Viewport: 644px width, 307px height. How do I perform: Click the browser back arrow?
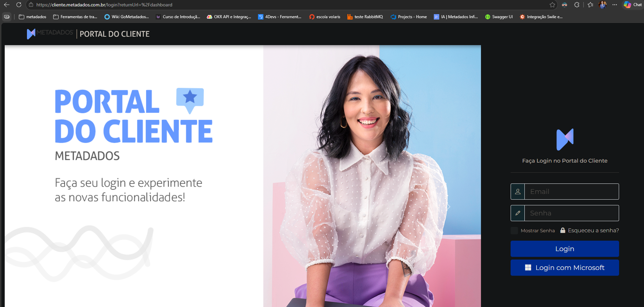[x=7, y=5]
